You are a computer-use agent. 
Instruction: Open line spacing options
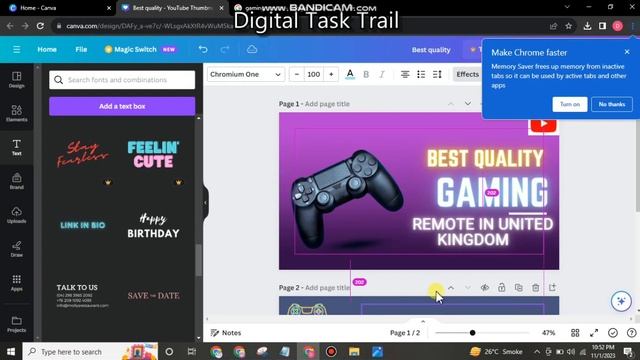tap(437, 74)
